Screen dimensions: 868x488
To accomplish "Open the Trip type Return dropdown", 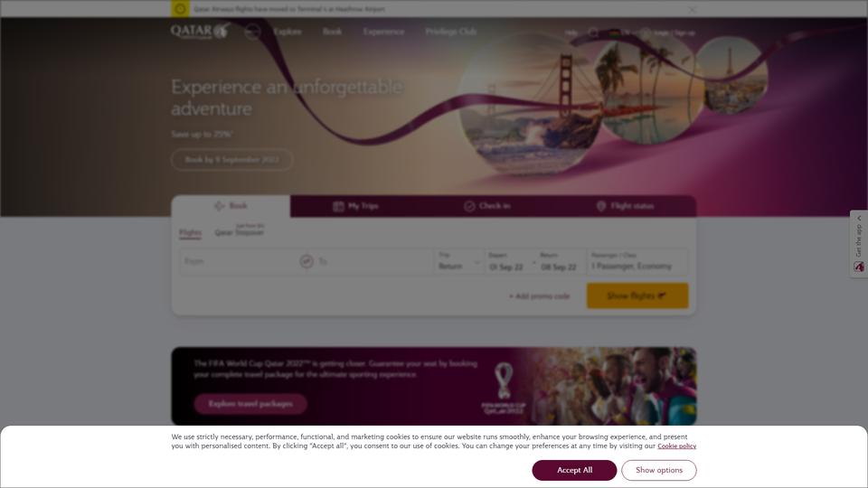I will 459,261.
